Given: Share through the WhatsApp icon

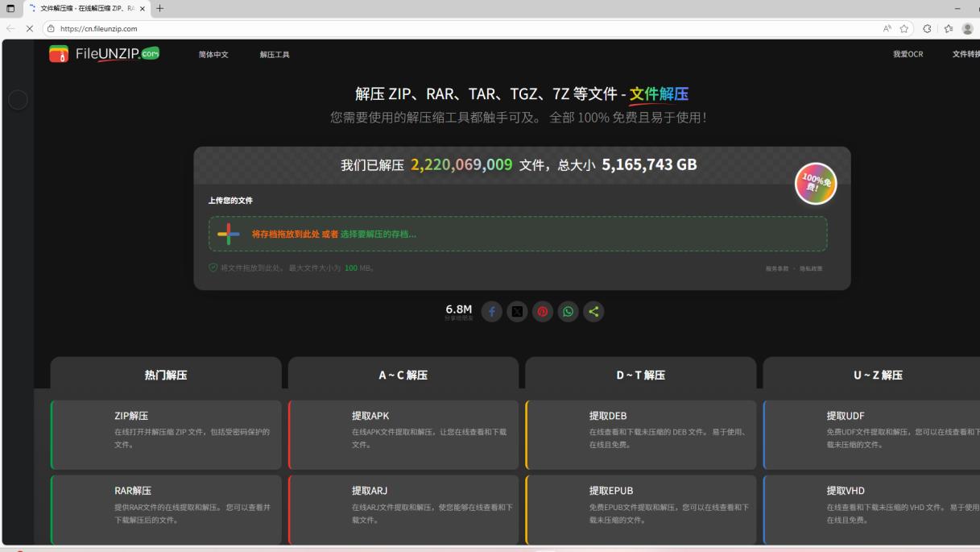Looking at the screenshot, I should [x=569, y=312].
